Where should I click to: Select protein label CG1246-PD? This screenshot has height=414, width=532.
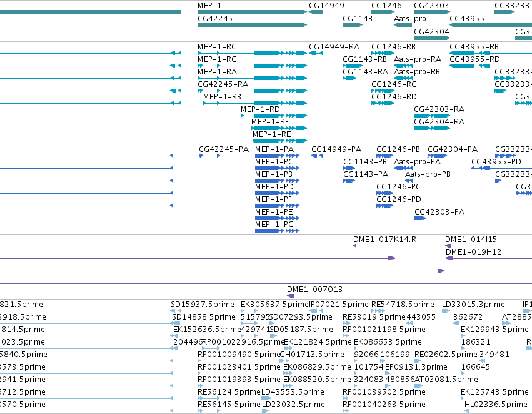pos(399,200)
